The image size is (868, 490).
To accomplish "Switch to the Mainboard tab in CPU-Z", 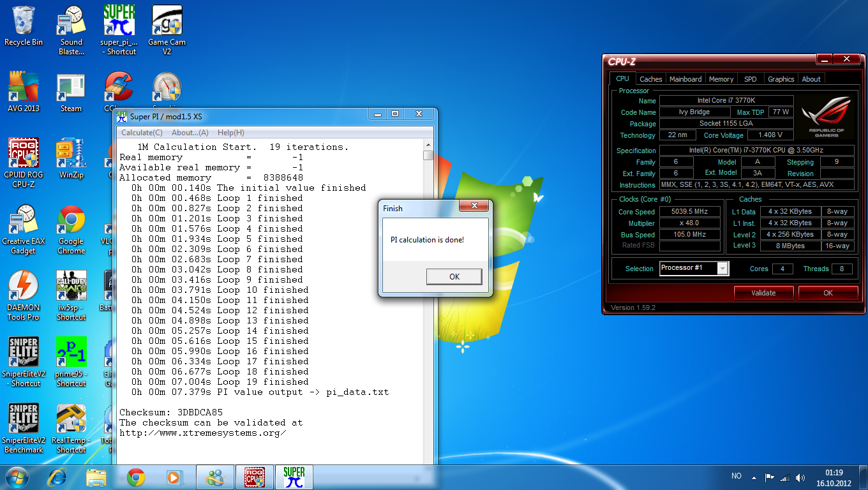I will tap(685, 79).
